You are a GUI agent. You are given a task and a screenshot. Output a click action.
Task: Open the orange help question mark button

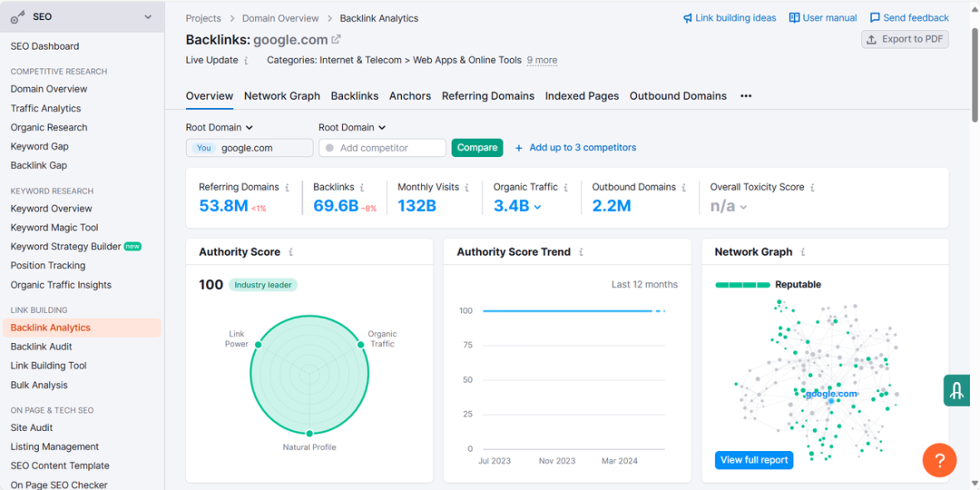[939, 461]
